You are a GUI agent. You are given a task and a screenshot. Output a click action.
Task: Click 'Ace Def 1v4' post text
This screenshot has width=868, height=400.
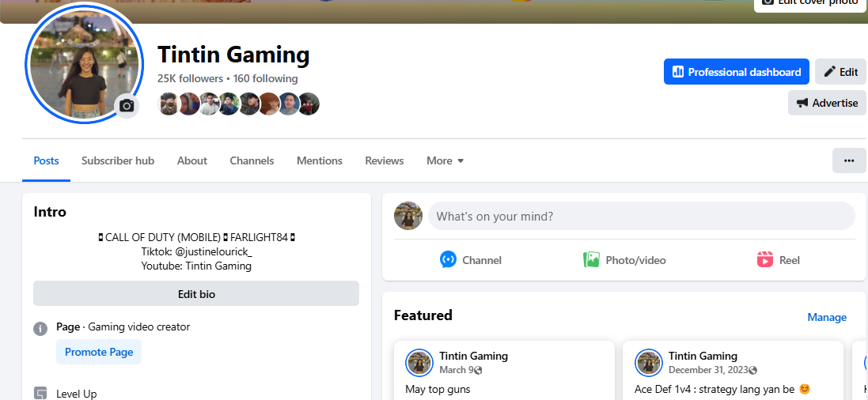(722, 389)
